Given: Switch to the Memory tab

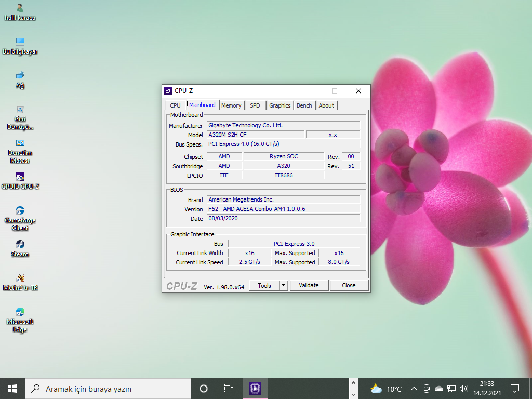Looking at the screenshot, I should (231, 105).
